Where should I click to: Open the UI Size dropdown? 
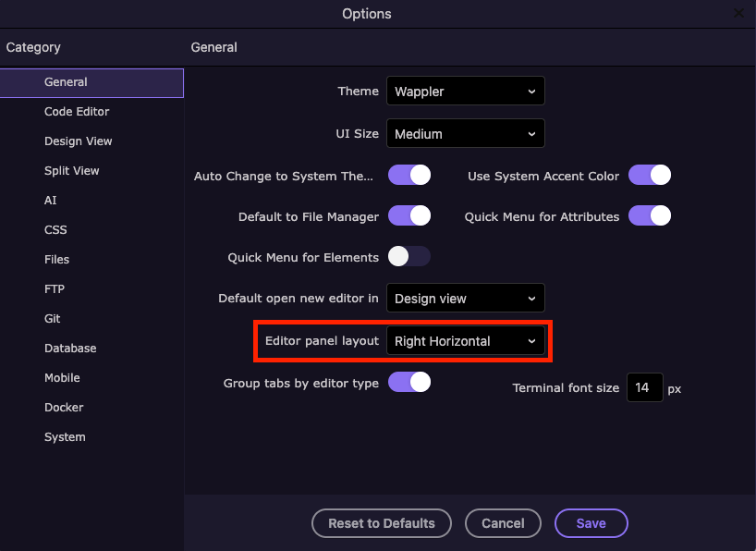coord(465,134)
